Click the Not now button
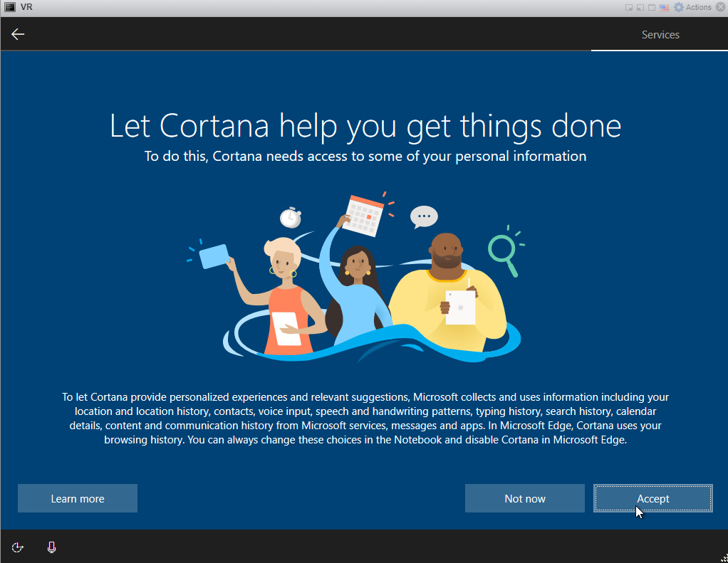Viewport: 728px width, 563px height. click(x=525, y=498)
